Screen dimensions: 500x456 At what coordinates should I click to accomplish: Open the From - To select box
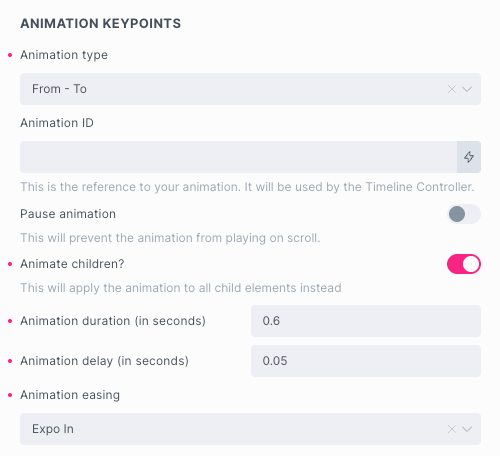(250, 89)
